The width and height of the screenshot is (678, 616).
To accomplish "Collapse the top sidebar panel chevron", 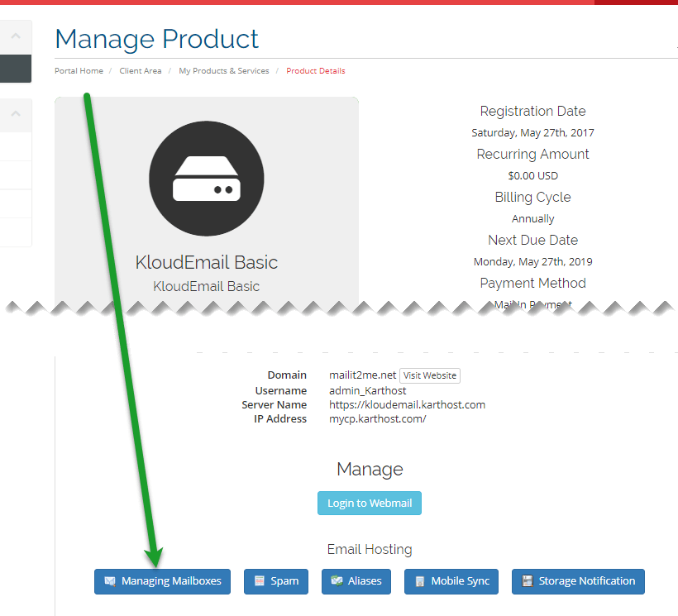I will (16, 36).
